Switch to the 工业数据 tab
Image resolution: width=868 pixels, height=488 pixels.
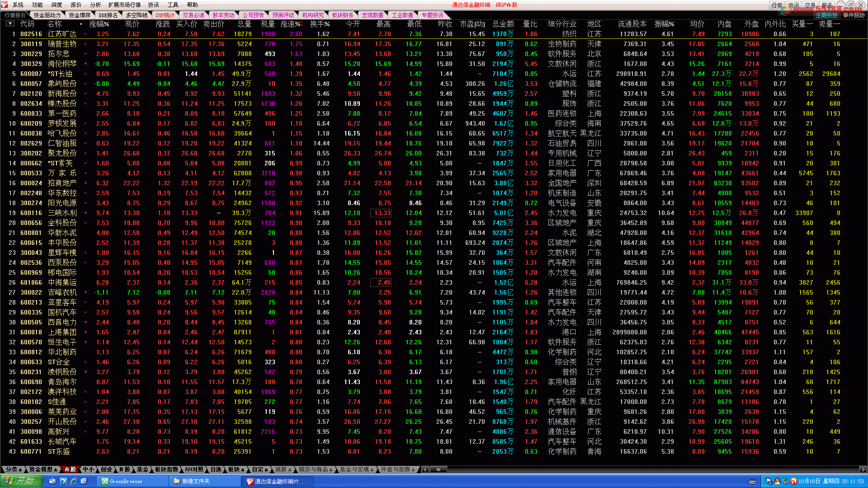tap(402, 15)
